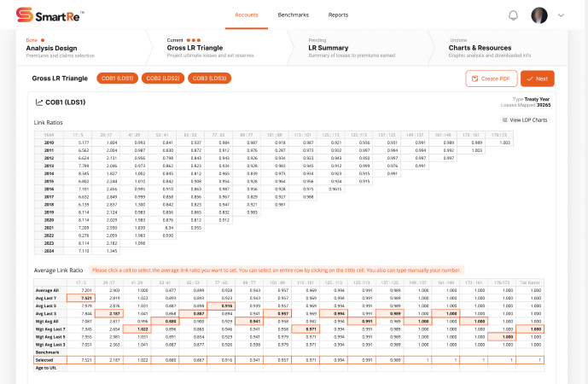Click the Create PDF button
588x384 pixels.
(x=492, y=79)
